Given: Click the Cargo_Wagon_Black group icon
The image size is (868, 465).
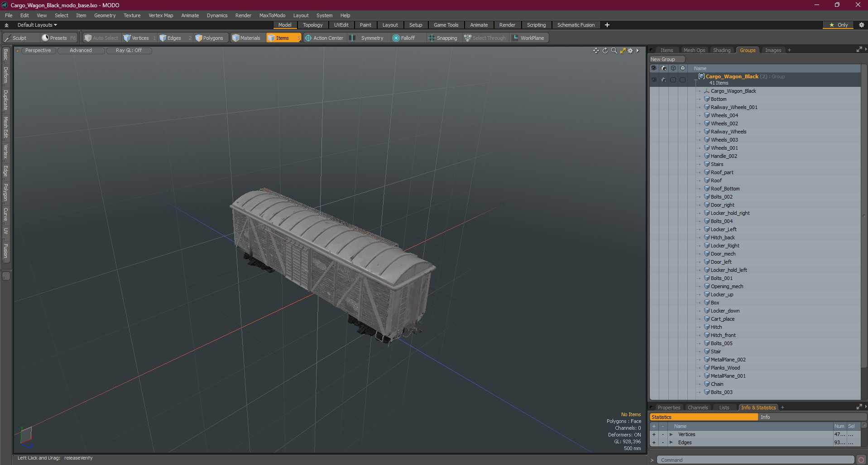Looking at the screenshot, I should pos(701,76).
